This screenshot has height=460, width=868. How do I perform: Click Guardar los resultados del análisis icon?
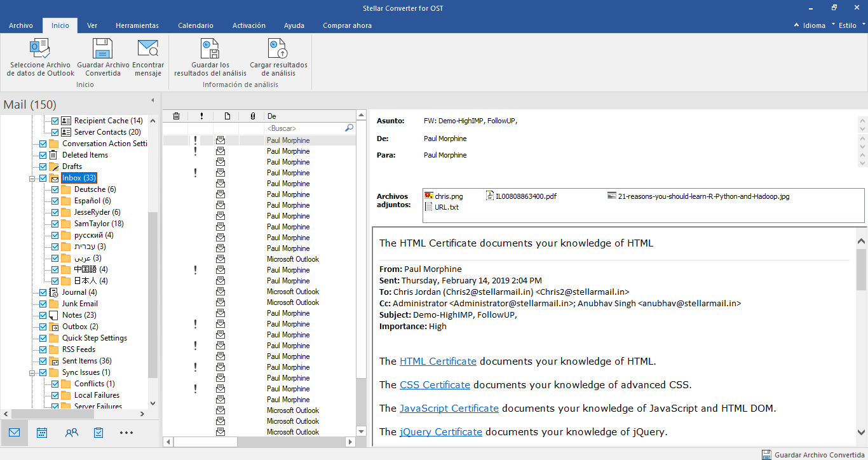click(x=210, y=49)
